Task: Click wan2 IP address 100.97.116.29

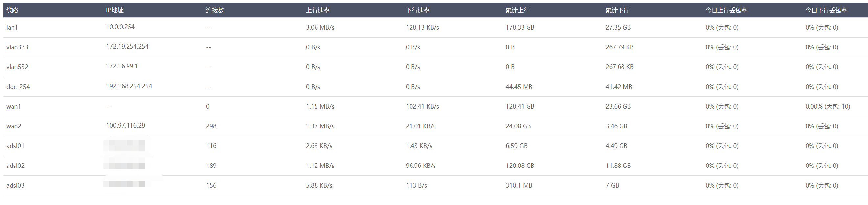Action: pos(126,125)
